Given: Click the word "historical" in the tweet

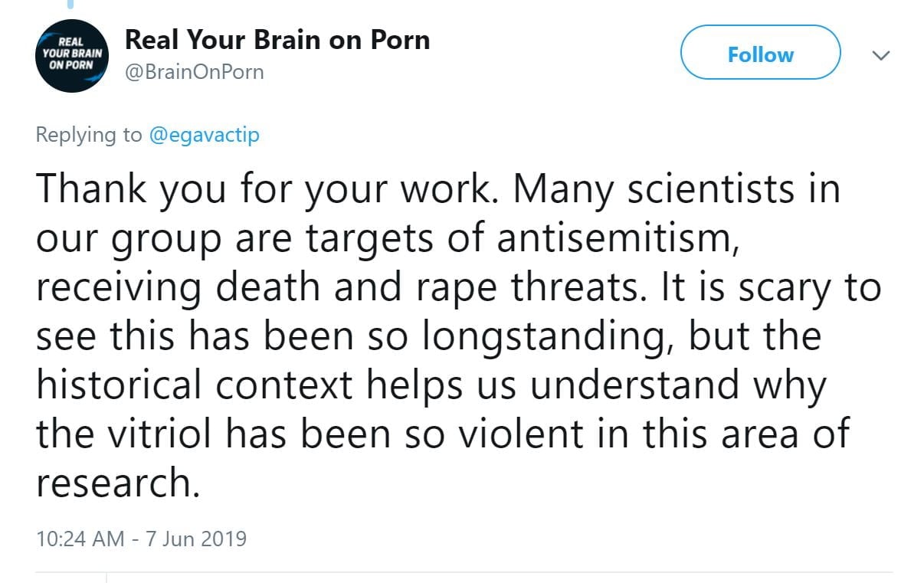Looking at the screenshot, I should [120, 385].
